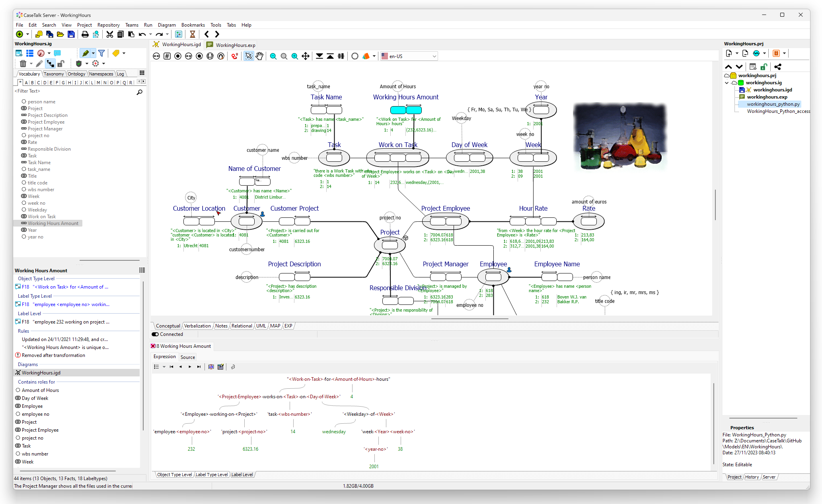Image resolution: width=822 pixels, height=504 pixels.
Task: Open the green shield dropdown arrow
Action: (87, 64)
